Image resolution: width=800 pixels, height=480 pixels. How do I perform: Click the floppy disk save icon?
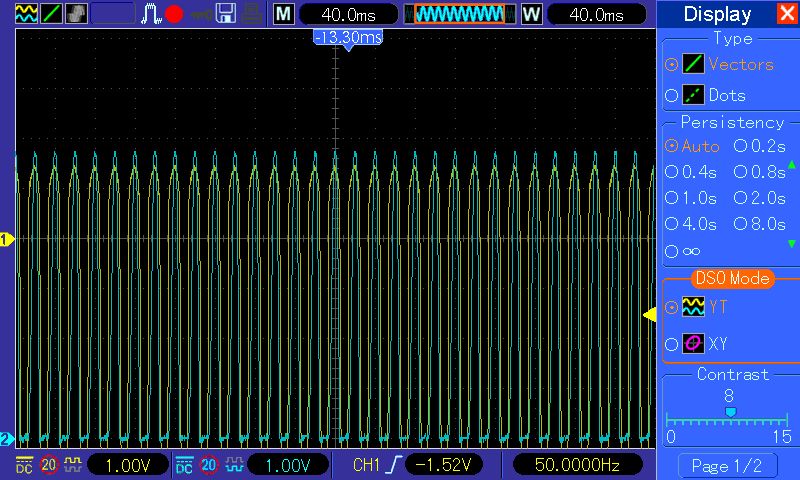(x=227, y=14)
